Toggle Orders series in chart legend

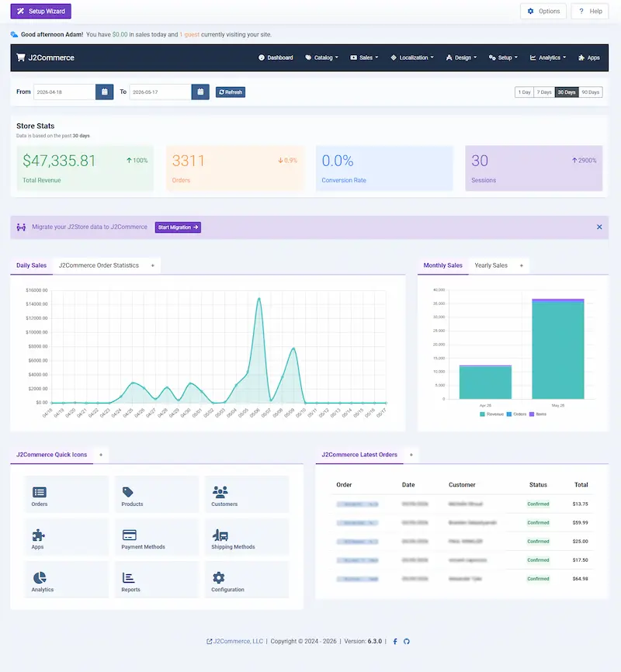click(x=516, y=414)
